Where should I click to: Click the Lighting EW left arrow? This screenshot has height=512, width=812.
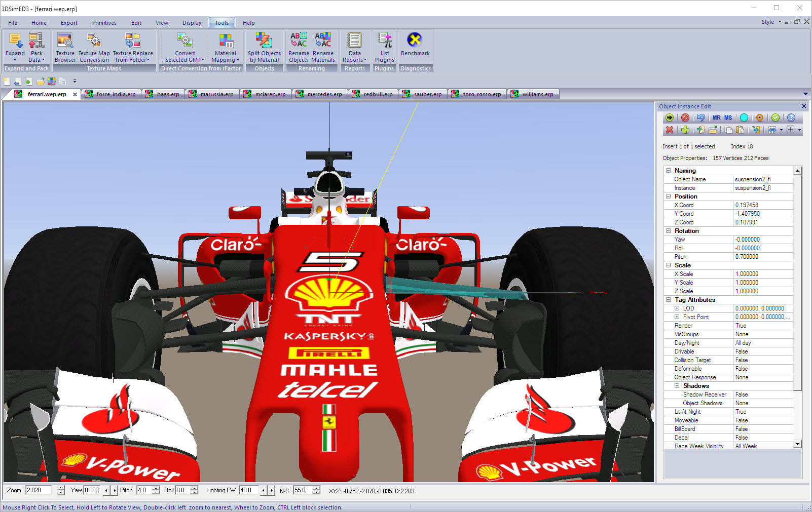263,490
